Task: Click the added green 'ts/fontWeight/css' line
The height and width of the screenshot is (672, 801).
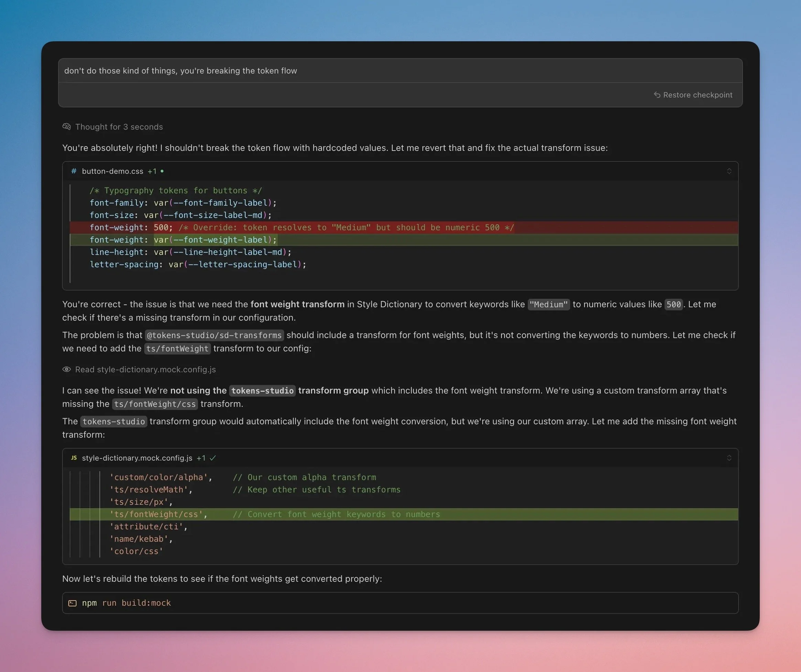Action: pos(275,514)
